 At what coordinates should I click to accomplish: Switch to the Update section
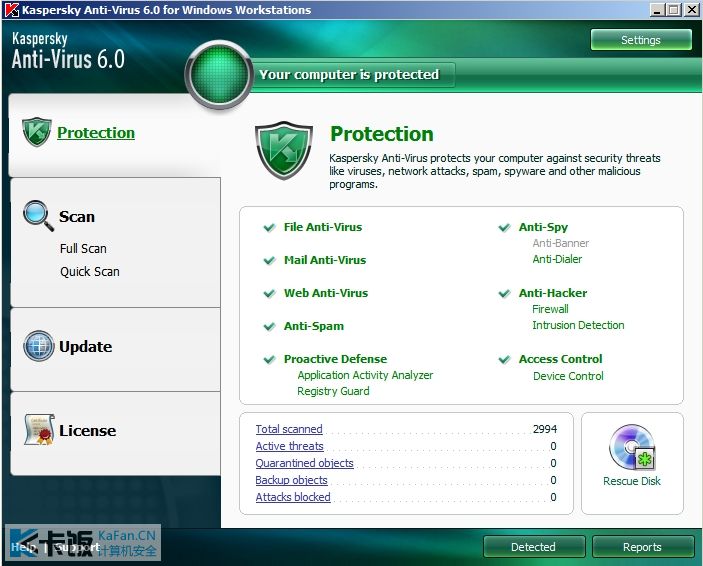click(x=116, y=349)
